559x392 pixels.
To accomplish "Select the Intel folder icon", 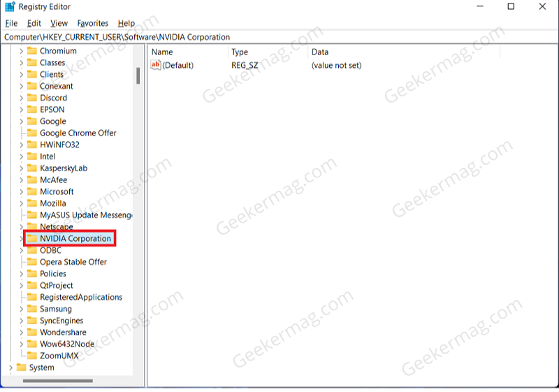I will tap(32, 157).
